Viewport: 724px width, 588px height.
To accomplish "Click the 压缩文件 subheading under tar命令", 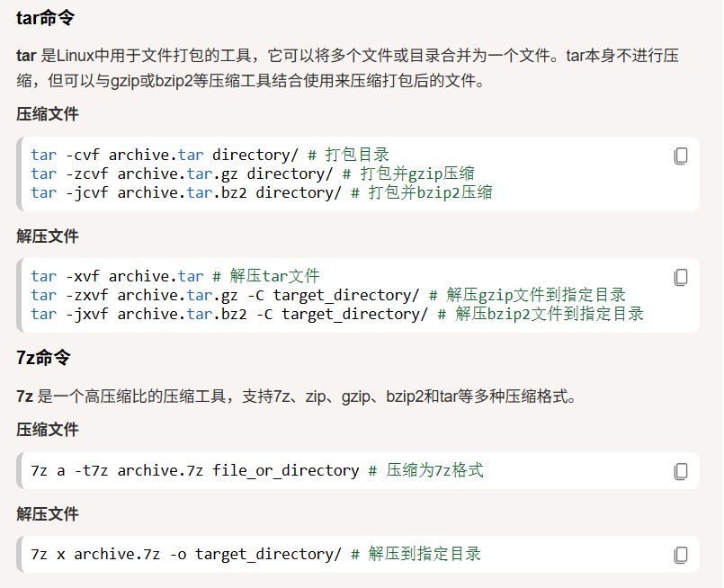I will click(48, 114).
